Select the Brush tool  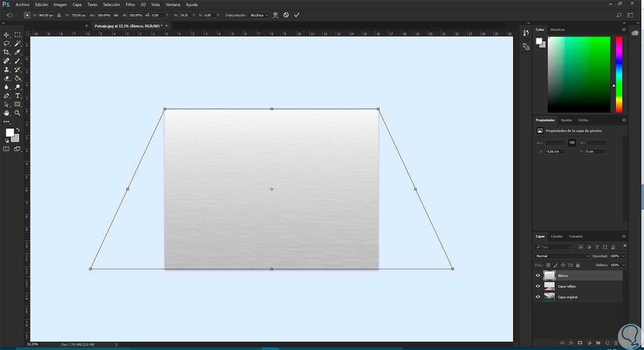pos(17,61)
